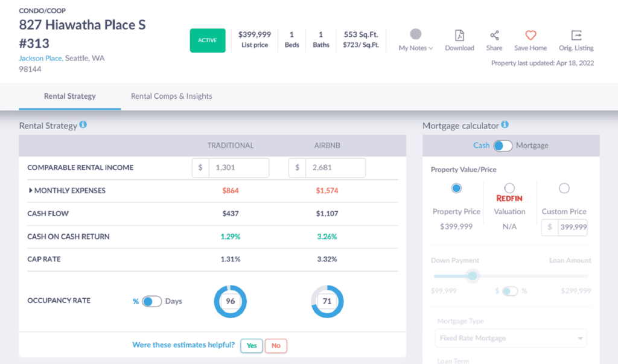Toggle occupancy rate between % and Days
Image resolution: width=618 pixels, height=364 pixels.
point(151,301)
